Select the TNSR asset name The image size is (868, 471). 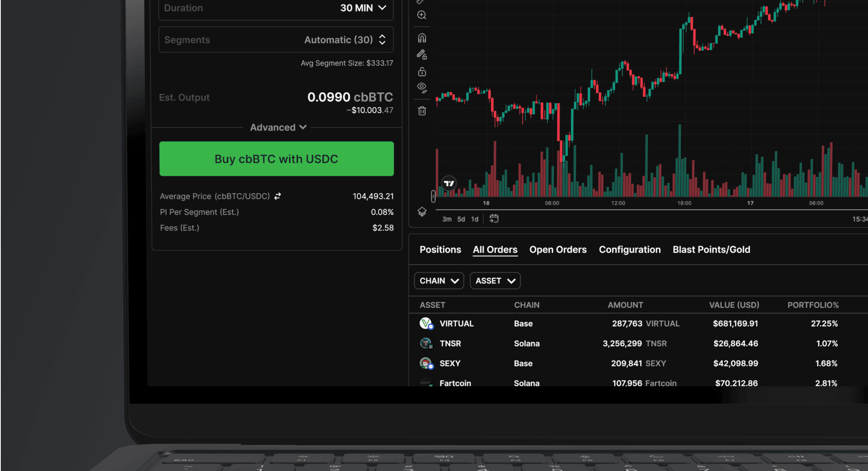(x=450, y=343)
